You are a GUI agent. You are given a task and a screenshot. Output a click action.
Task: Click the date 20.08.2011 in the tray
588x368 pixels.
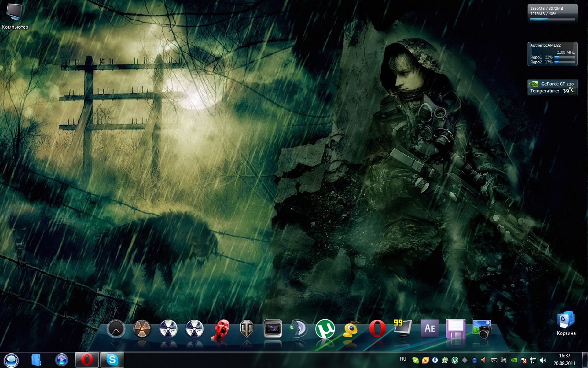pyautogui.click(x=565, y=363)
